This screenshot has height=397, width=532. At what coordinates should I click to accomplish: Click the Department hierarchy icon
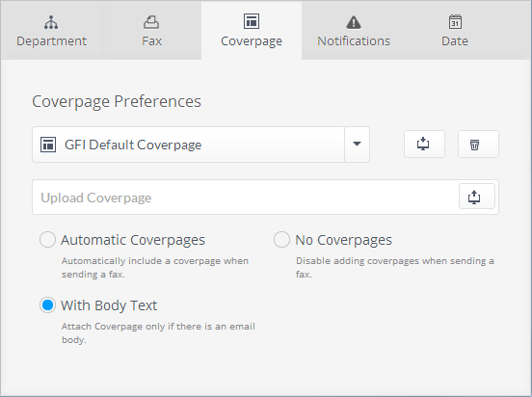51,22
